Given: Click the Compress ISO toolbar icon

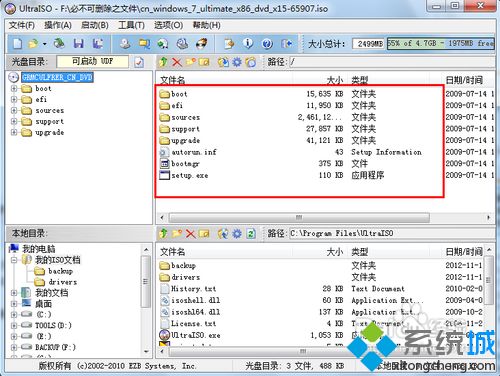Looking at the screenshot, I should pos(144,44).
